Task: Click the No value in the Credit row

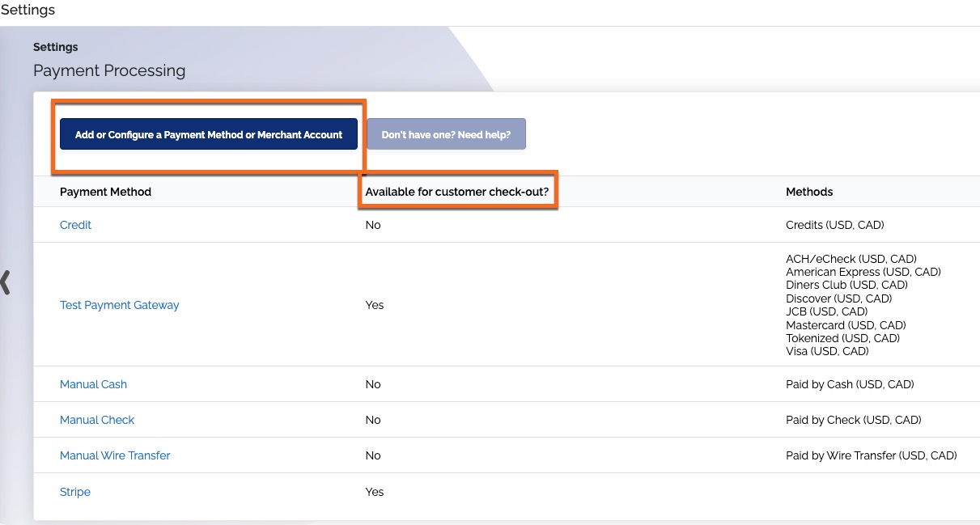Action: point(373,225)
